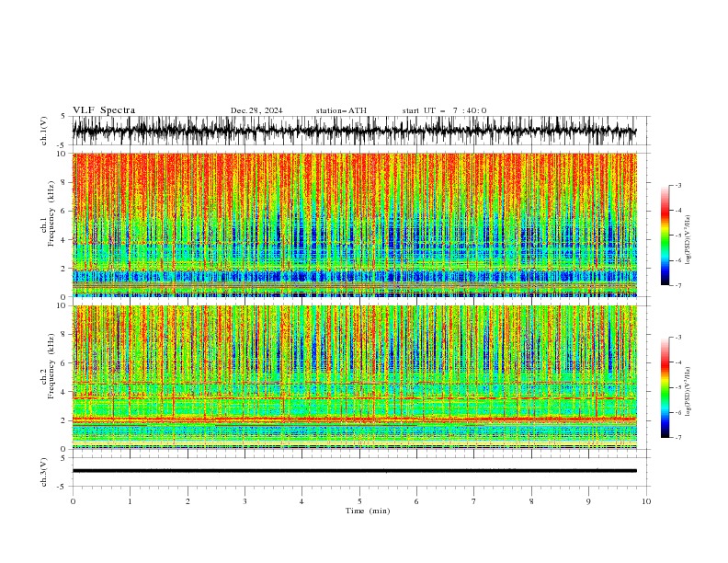Click the ch.3 flat voltage trace
The width and height of the screenshot is (728, 563).
[354, 471]
